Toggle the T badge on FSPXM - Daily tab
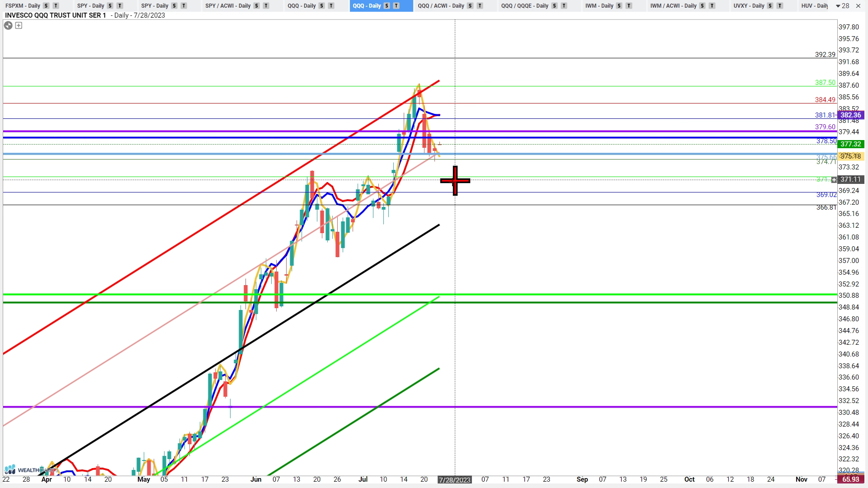868x488 pixels. pyautogui.click(x=56, y=6)
